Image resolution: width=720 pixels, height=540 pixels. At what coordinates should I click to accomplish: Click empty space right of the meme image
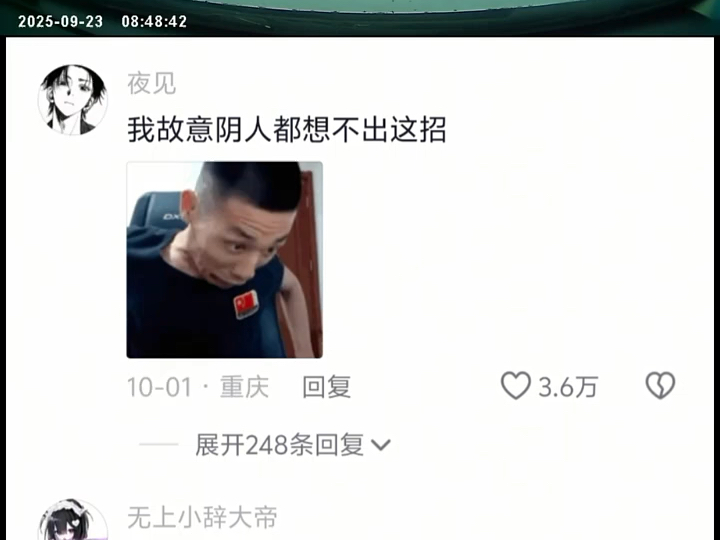(x=505, y=260)
